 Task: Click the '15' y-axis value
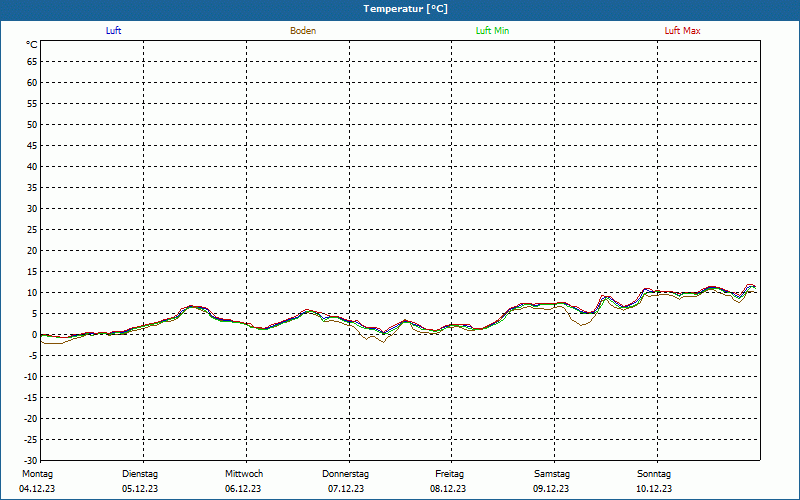click(x=32, y=272)
